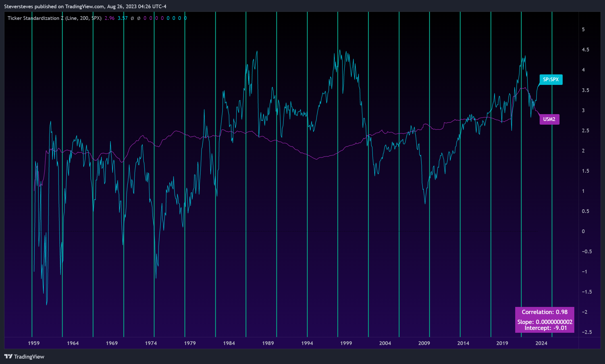Image resolution: width=605 pixels, height=364 pixels.
Task: Click the 0 price scale label
Action: [583, 231]
